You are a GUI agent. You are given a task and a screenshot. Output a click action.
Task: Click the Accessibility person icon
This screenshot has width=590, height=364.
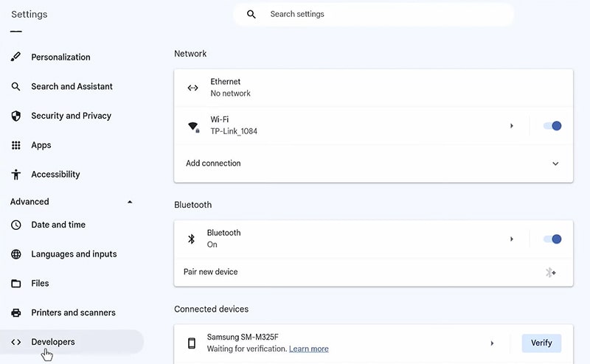[x=16, y=175]
